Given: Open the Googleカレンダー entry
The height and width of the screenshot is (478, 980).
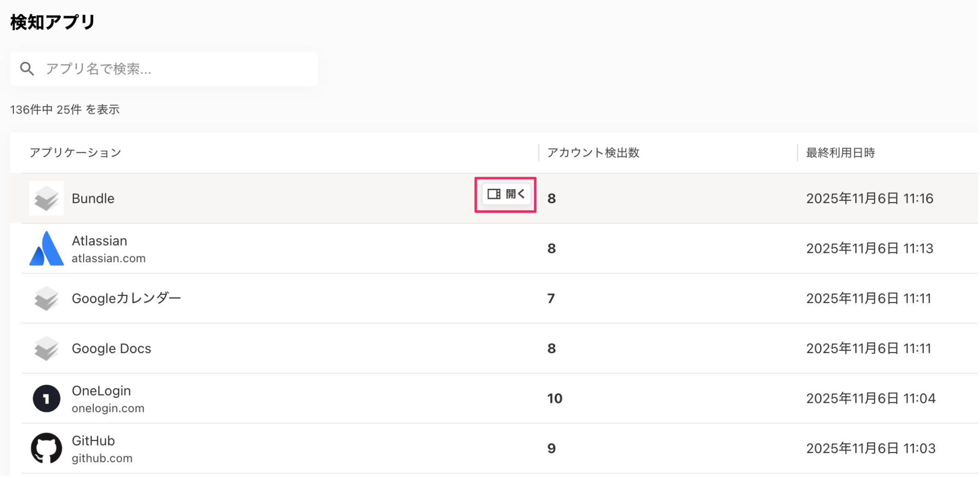Looking at the screenshot, I should click(x=126, y=299).
